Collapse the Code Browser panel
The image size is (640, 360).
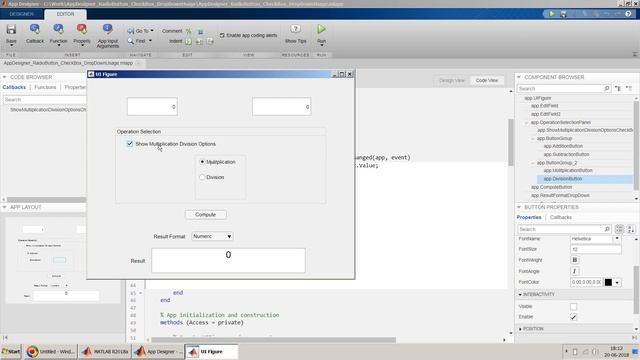coord(4,77)
